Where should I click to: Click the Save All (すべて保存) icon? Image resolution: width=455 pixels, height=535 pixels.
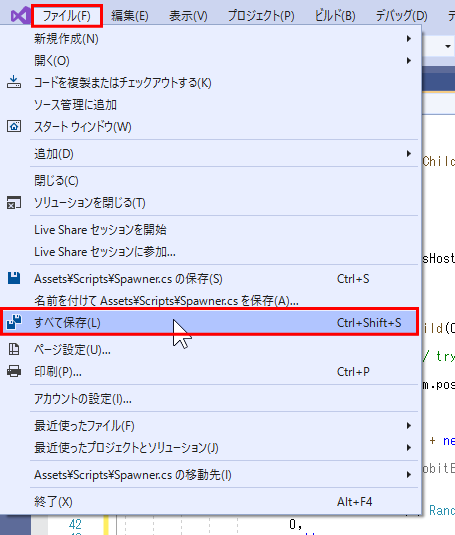(14, 322)
